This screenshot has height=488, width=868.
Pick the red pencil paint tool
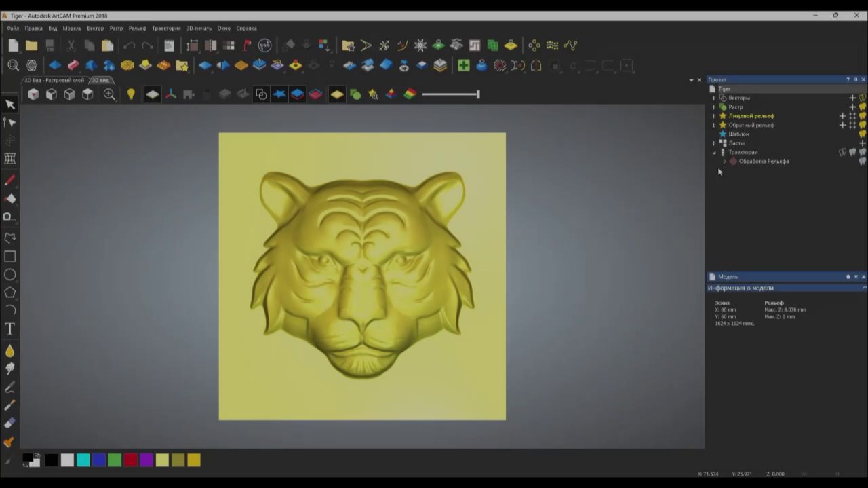pyautogui.click(x=9, y=181)
